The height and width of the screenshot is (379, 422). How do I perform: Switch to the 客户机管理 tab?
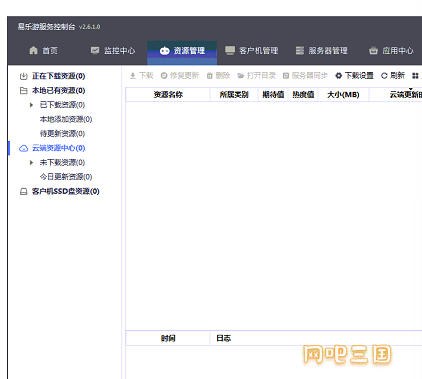[252, 51]
